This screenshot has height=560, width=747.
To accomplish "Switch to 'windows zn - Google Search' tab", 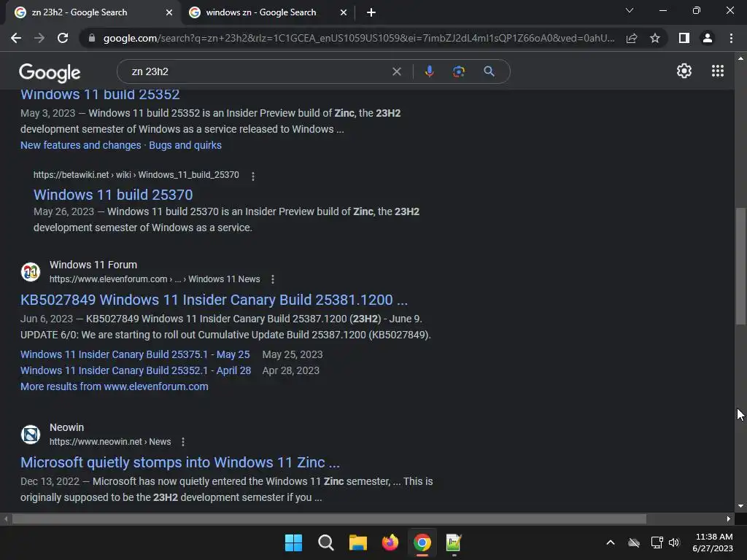I will pyautogui.click(x=260, y=12).
